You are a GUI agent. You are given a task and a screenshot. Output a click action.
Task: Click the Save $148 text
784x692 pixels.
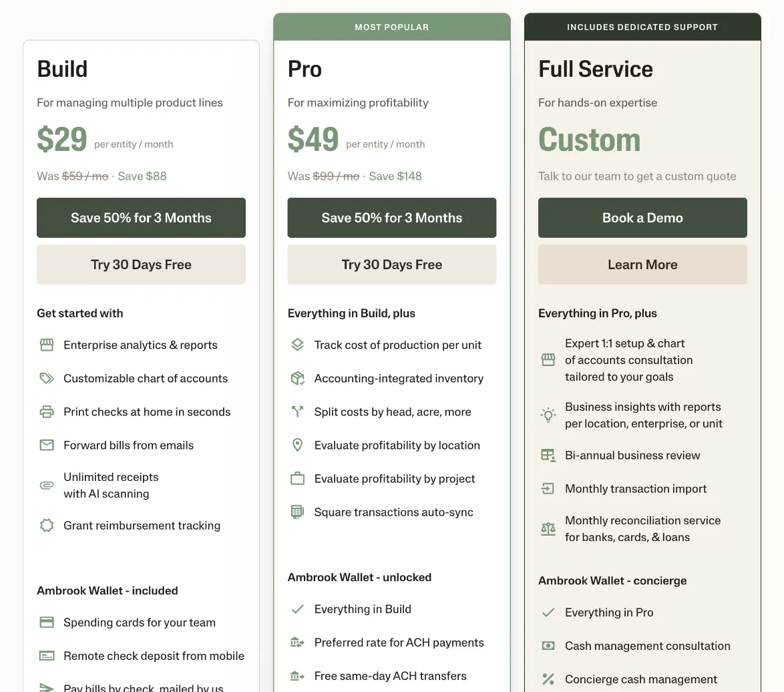coord(395,176)
